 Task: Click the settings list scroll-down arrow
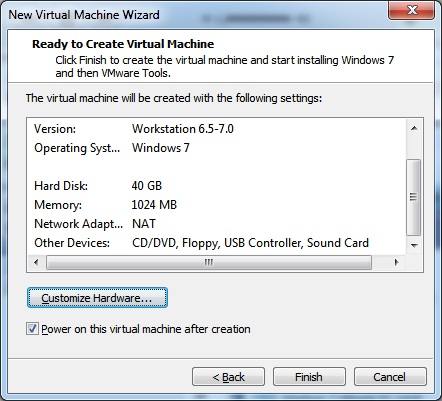tap(414, 246)
